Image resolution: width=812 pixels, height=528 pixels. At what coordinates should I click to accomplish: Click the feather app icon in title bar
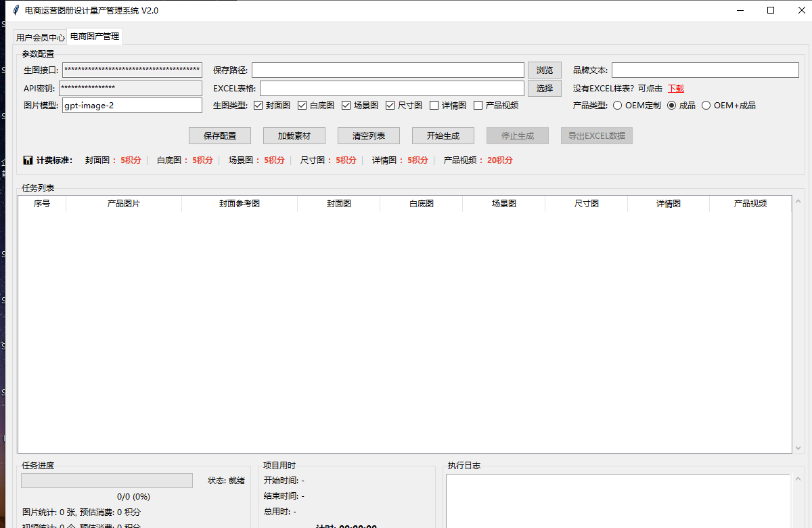tap(16, 10)
